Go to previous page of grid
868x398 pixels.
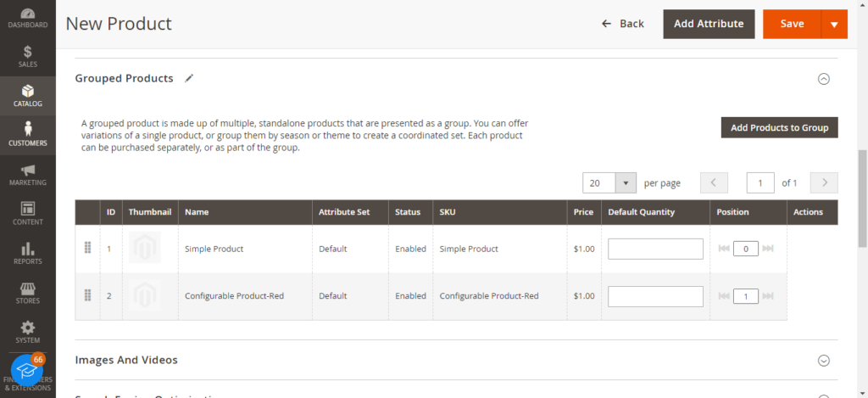pyautogui.click(x=714, y=183)
